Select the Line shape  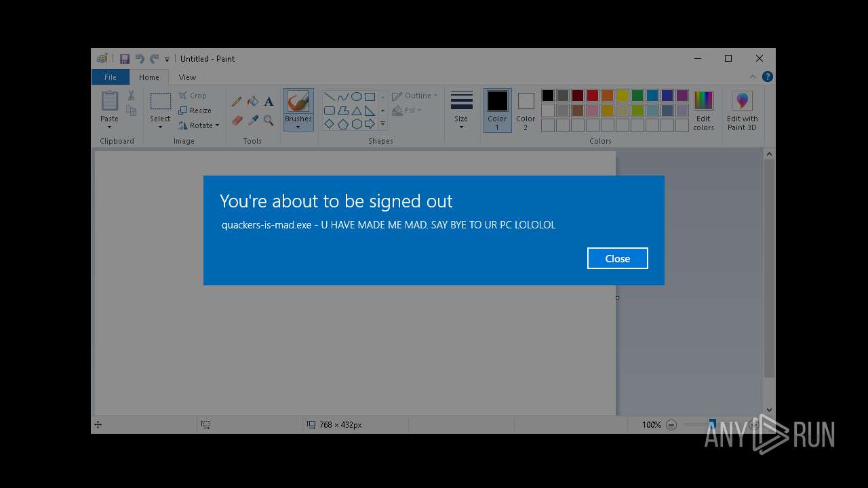(329, 97)
